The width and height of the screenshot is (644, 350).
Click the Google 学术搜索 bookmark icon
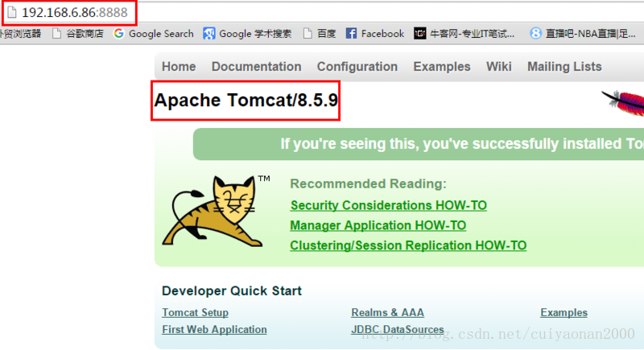tap(209, 34)
